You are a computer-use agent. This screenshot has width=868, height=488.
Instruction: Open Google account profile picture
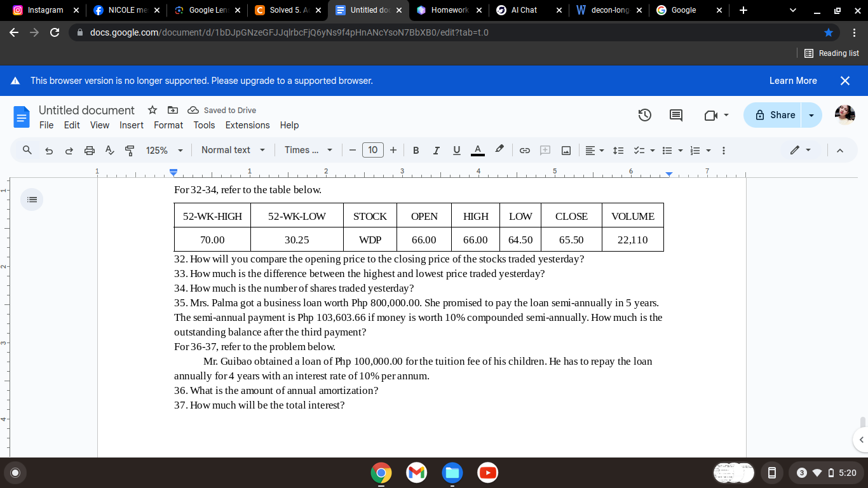(x=844, y=115)
